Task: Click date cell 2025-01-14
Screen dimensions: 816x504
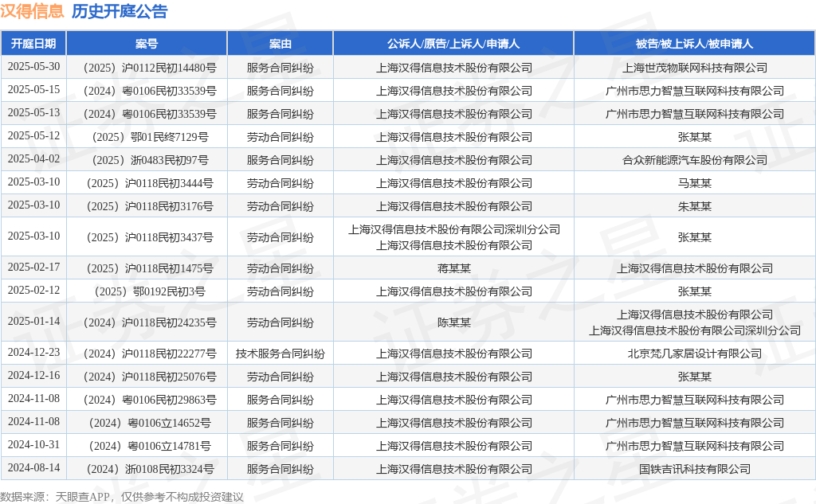Action: coord(33,321)
